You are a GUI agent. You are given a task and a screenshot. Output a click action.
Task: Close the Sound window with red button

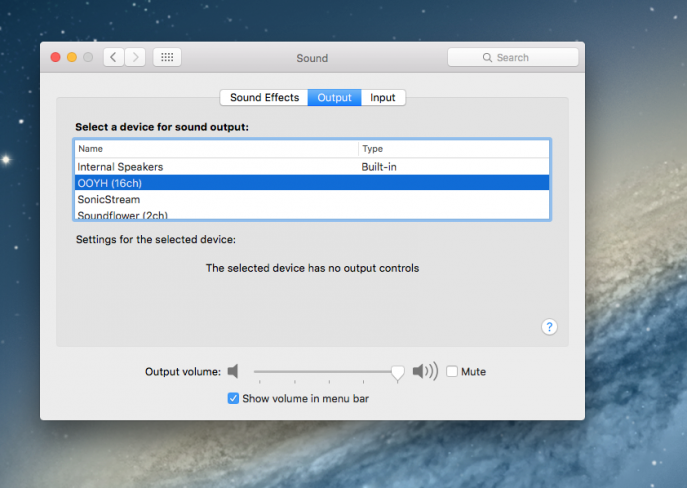coord(56,57)
